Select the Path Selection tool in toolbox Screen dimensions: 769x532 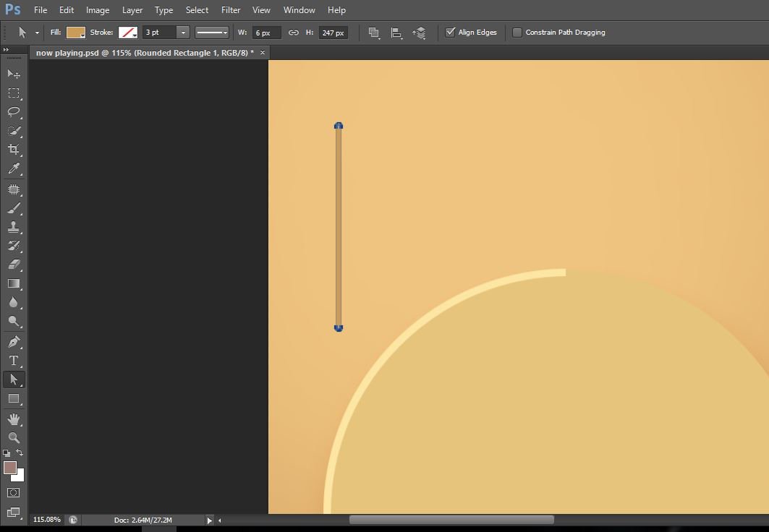coord(14,379)
